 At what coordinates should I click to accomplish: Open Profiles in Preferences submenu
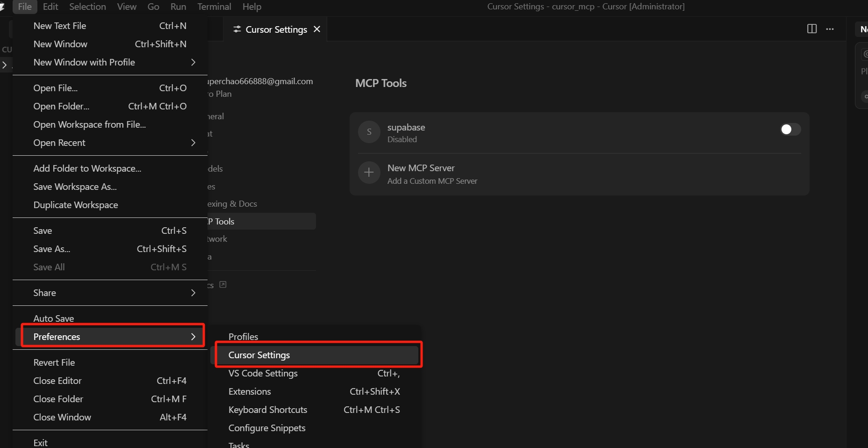pos(315,337)
